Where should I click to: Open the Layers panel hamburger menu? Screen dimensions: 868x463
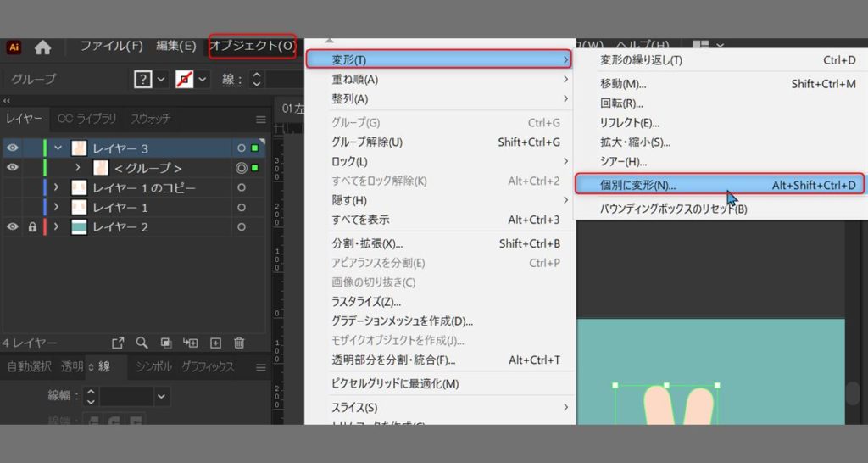[261, 120]
